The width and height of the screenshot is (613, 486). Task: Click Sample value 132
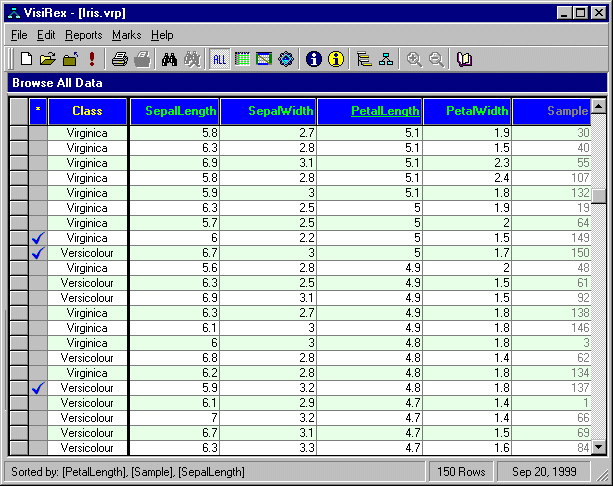point(551,193)
